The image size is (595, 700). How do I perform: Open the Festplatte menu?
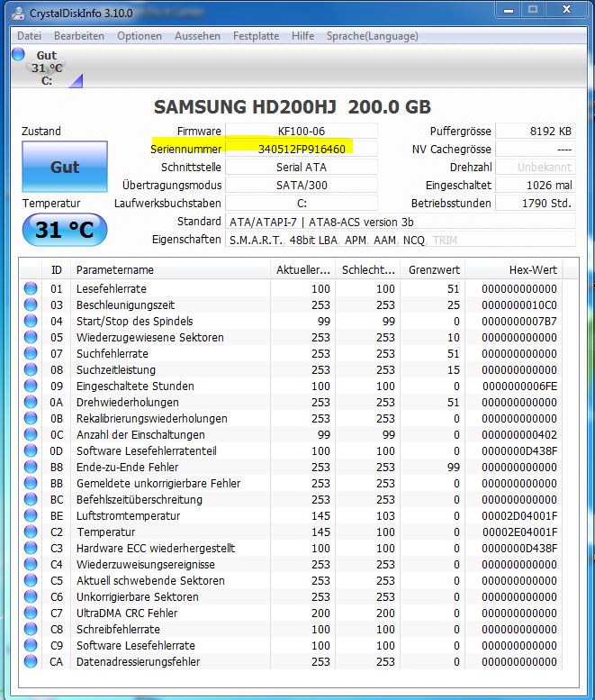(256, 36)
